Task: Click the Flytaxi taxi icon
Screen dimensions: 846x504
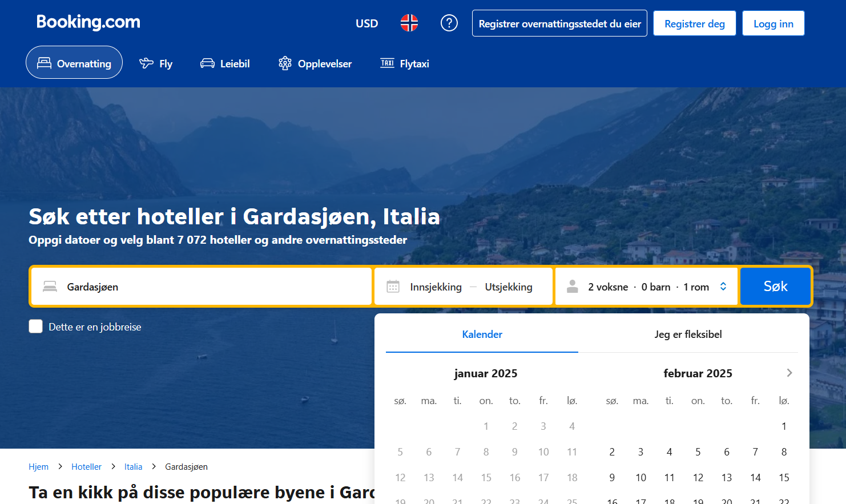Action: point(387,63)
